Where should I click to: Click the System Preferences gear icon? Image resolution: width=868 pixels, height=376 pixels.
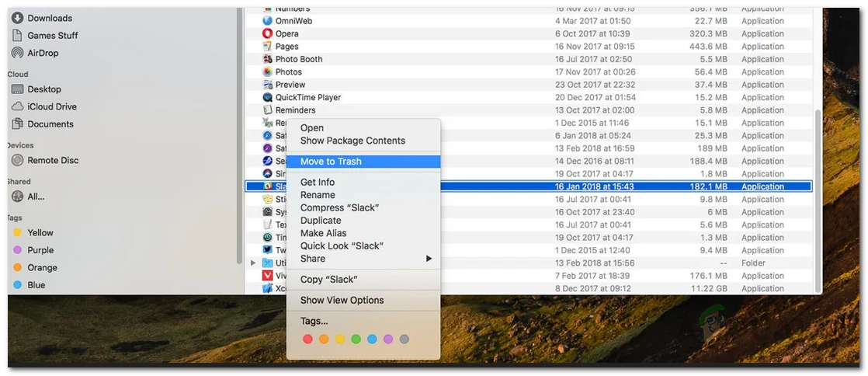267,212
